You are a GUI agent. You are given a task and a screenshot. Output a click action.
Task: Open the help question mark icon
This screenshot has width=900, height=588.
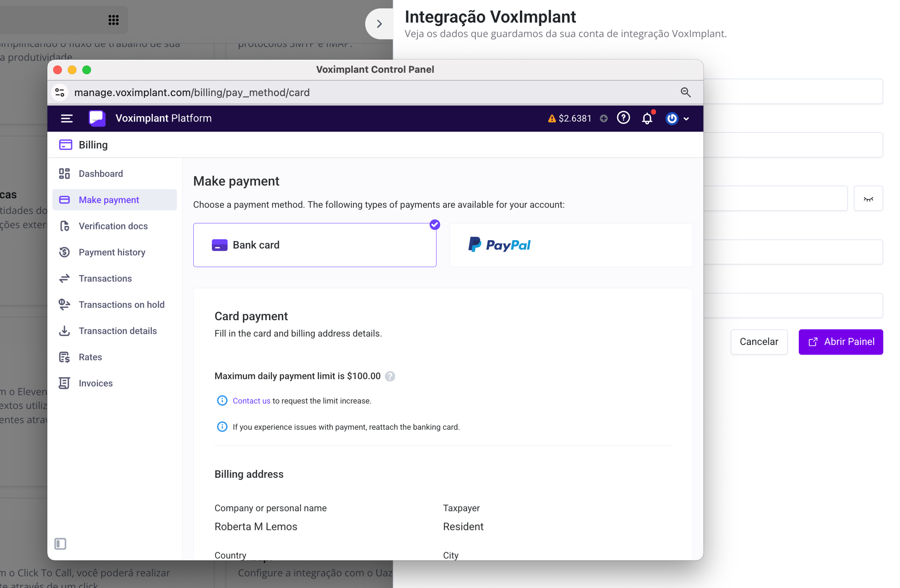pyautogui.click(x=623, y=118)
